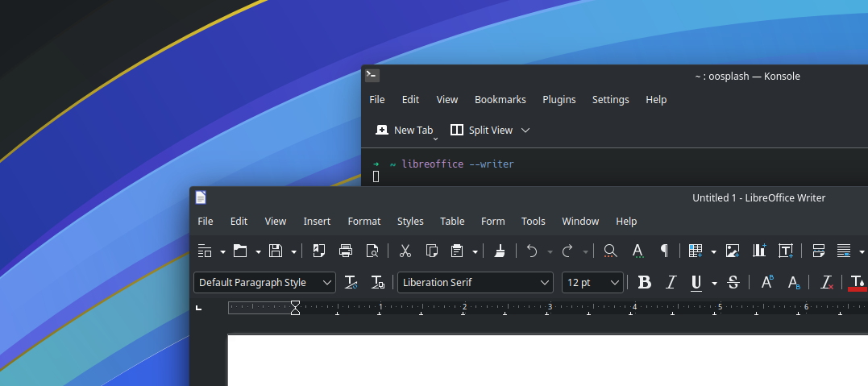Toggle Bold formatting
The width and height of the screenshot is (868, 386).
coord(645,282)
